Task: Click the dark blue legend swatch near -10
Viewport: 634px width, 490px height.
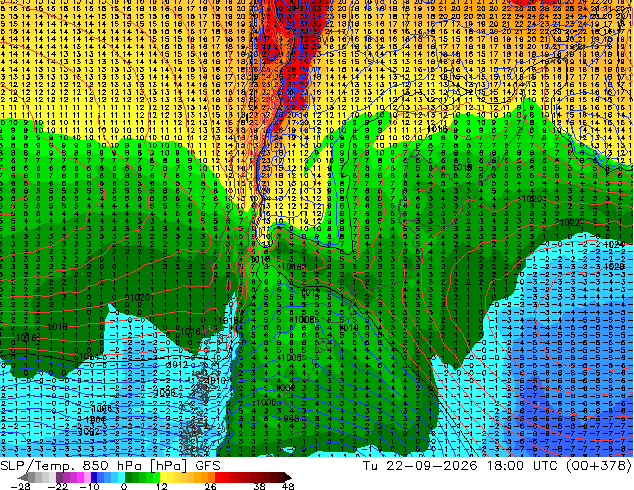Action: pos(94,477)
